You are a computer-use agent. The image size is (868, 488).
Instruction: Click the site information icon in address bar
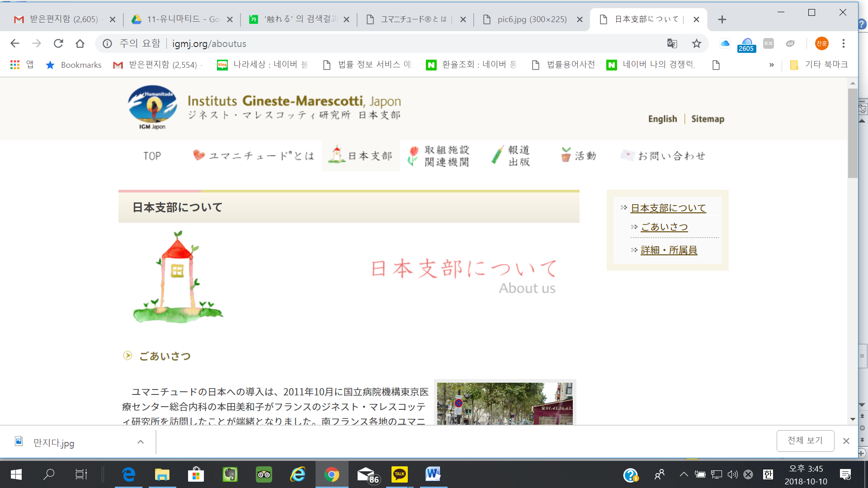click(x=107, y=43)
